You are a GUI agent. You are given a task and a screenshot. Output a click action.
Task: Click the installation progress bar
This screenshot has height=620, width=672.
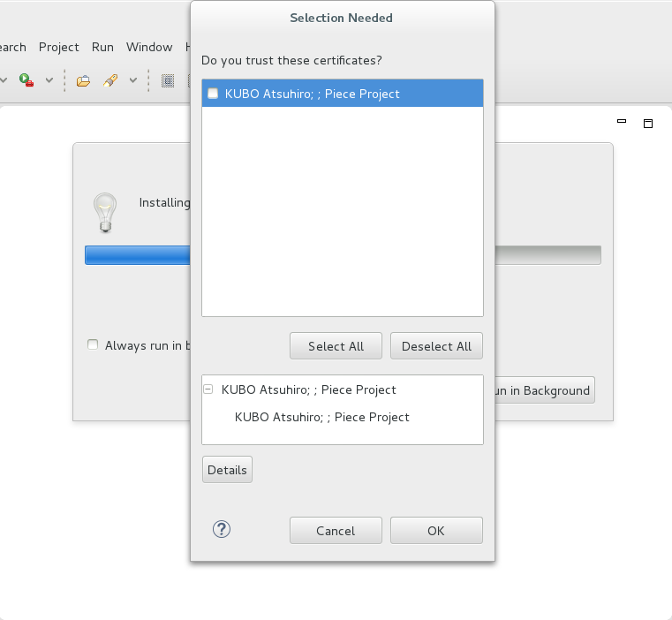[137, 255]
